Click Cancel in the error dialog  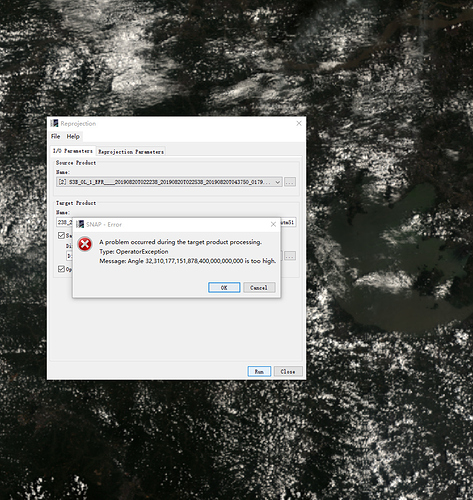[259, 287]
